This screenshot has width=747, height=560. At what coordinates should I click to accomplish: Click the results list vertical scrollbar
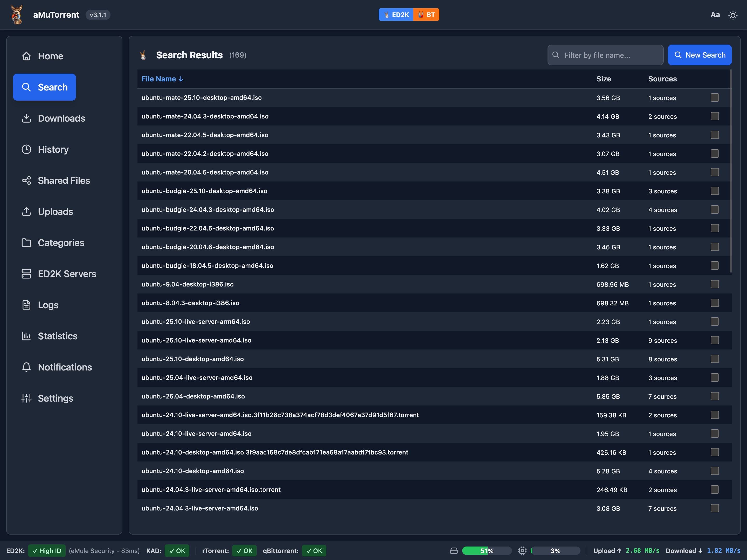(731, 171)
